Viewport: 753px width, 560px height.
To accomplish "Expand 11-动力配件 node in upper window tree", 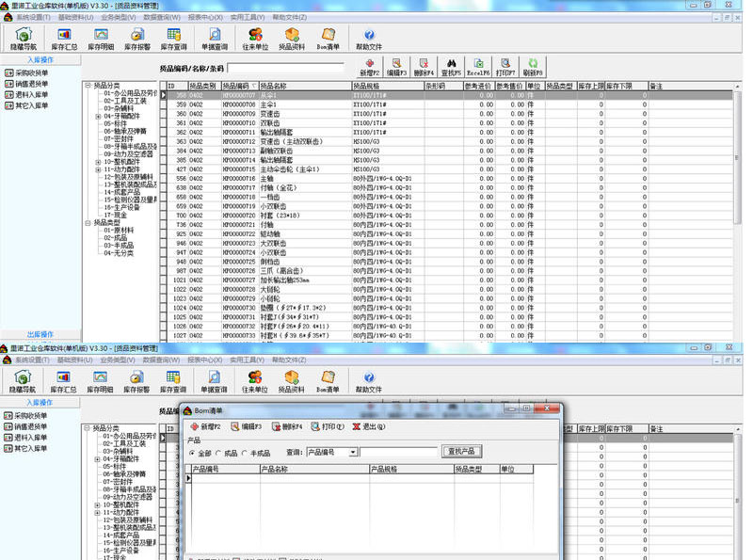I will point(98,169).
